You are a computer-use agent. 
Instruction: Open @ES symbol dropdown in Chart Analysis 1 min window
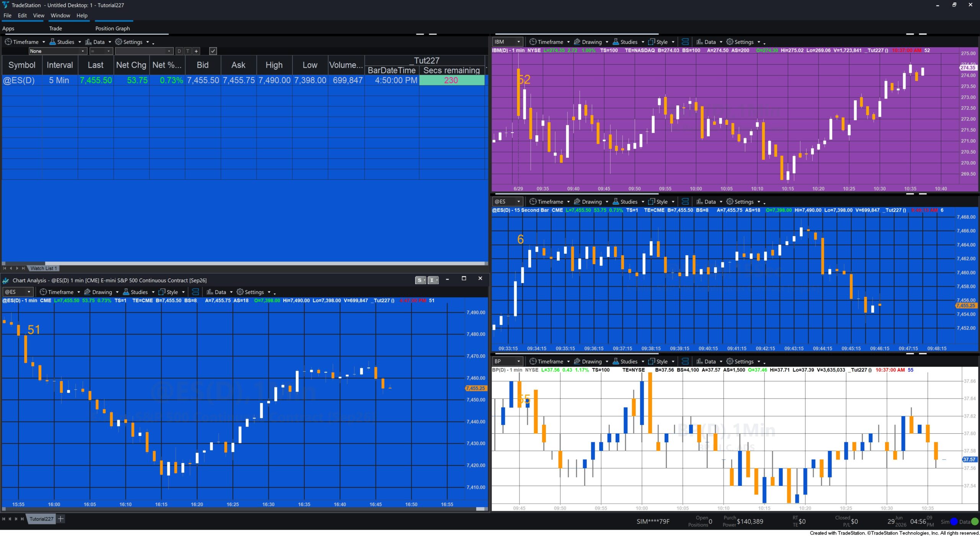pyautogui.click(x=18, y=292)
